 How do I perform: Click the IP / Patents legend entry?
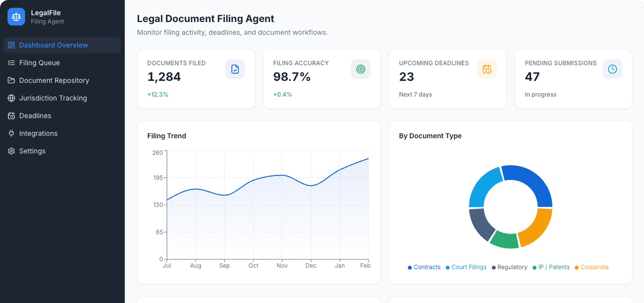click(x=551, y=267)
